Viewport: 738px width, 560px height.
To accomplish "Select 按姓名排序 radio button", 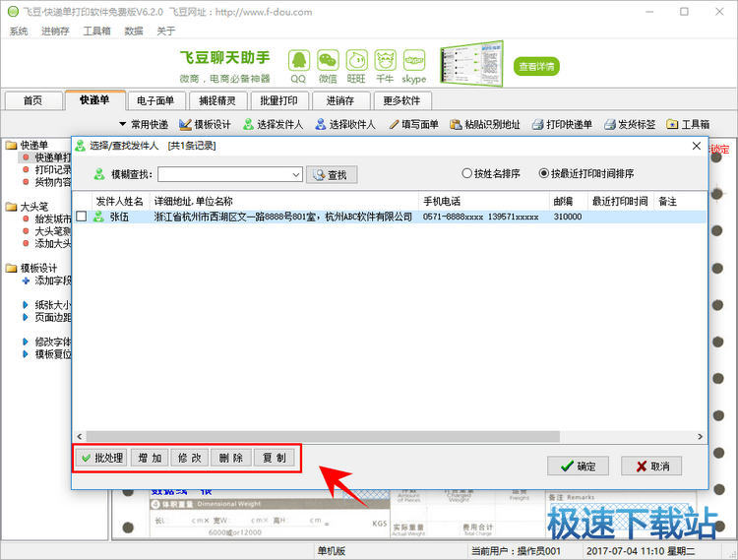I will tap(491, 173).
